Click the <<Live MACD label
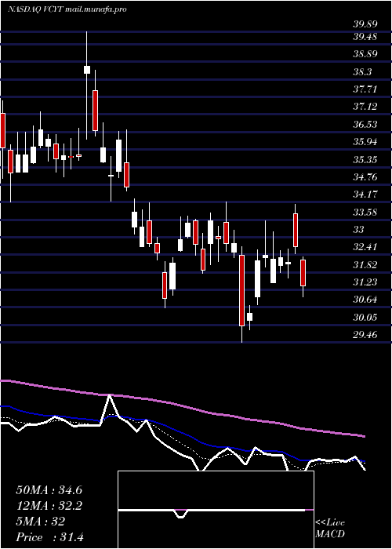This screenshot has height=549, width=392. (330, 529)
